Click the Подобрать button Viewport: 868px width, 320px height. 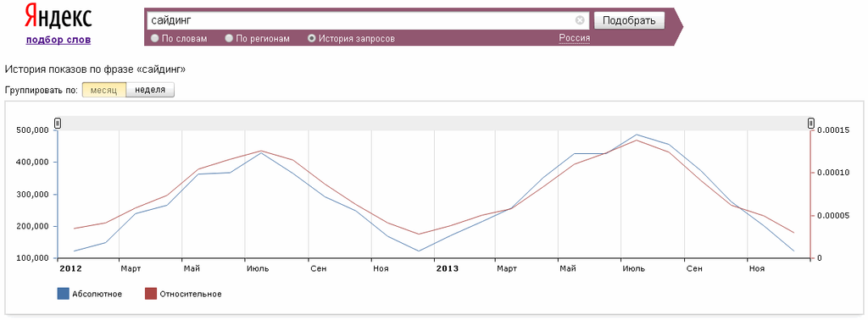coord(629,20)
